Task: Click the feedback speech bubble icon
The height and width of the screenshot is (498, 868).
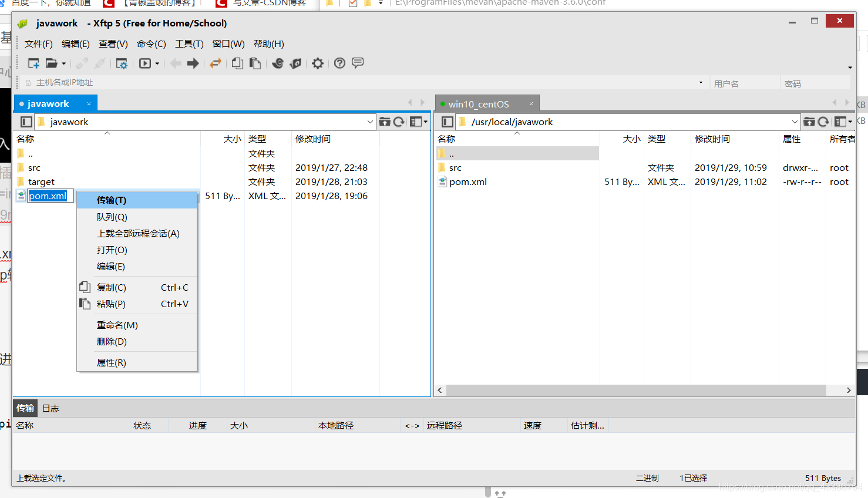Action: click(358, 63)
